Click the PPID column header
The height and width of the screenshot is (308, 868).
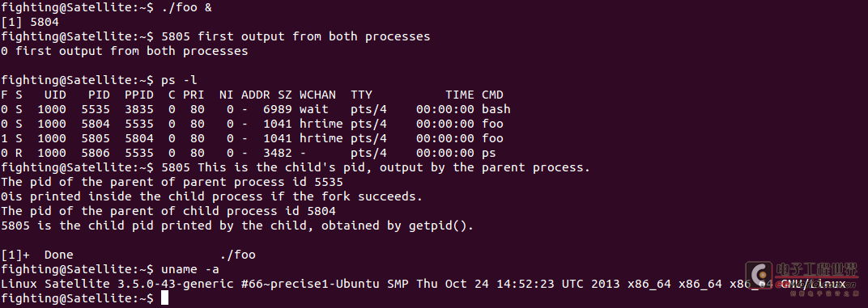pos(139,95)
